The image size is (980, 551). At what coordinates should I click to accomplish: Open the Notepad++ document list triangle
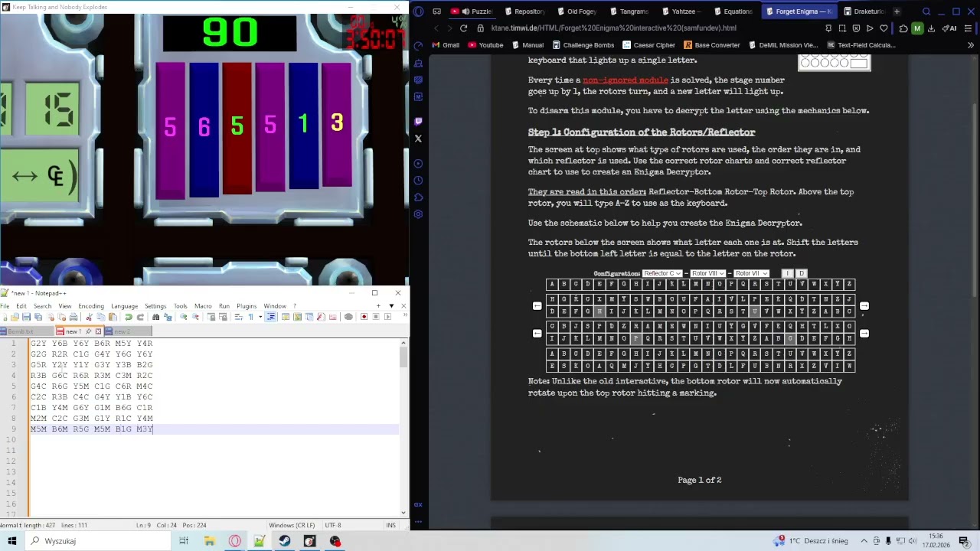click(391, 306)
